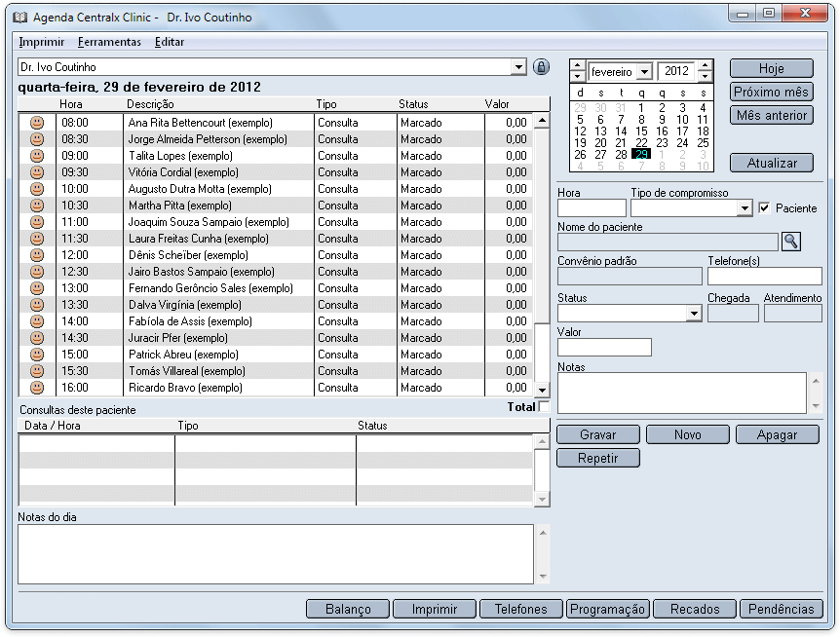Screen dimensions: 840x637
Task: Select day 15 in the calendar
Action: [641, 131]
